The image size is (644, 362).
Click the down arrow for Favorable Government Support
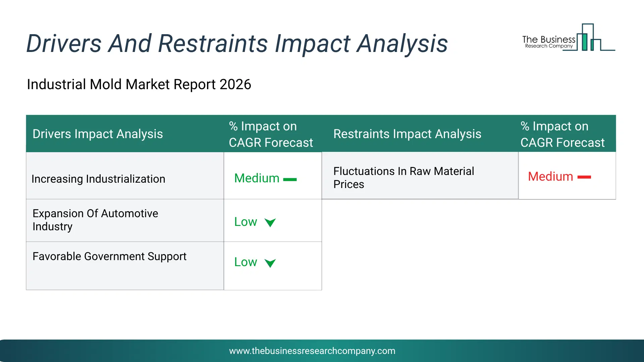(270, 263)
